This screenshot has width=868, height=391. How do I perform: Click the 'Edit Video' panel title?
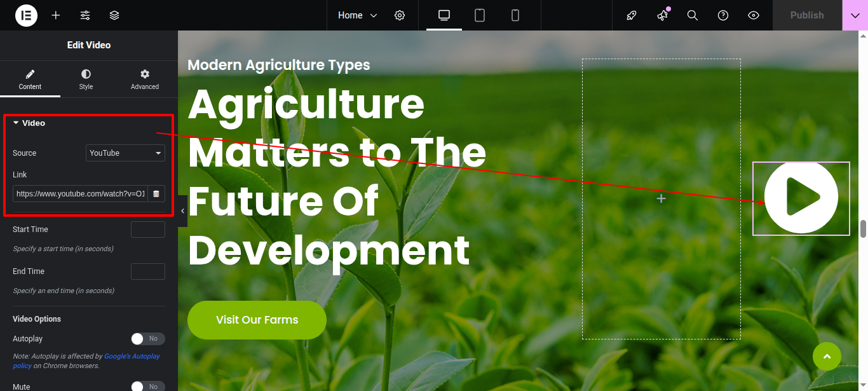coord(89,45)
